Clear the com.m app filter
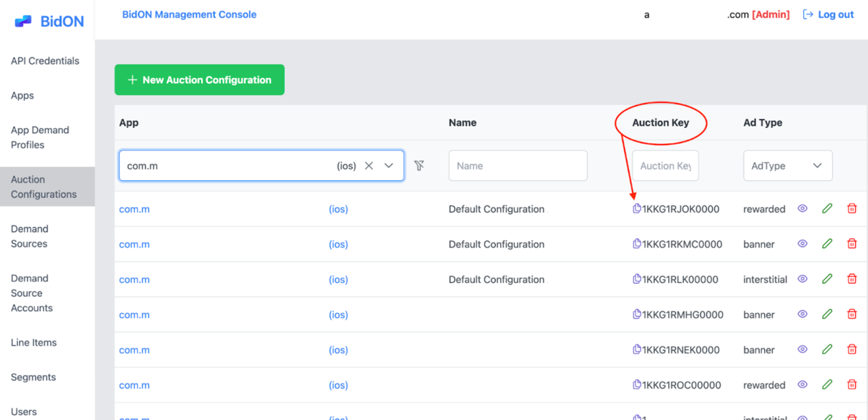 point(369,165)
